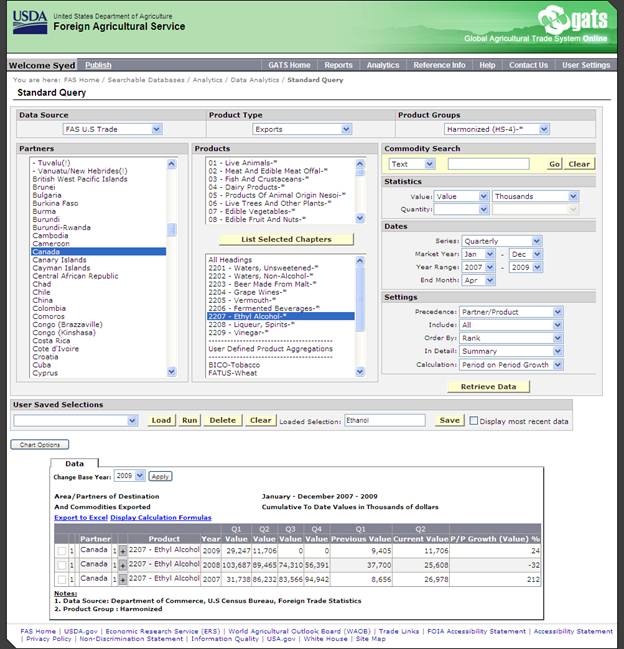This screenshot has width=624, height=649.
Task: Expand the 2008 Canada Ethyl Alcohol row plus icon
Action: (123, 565)
